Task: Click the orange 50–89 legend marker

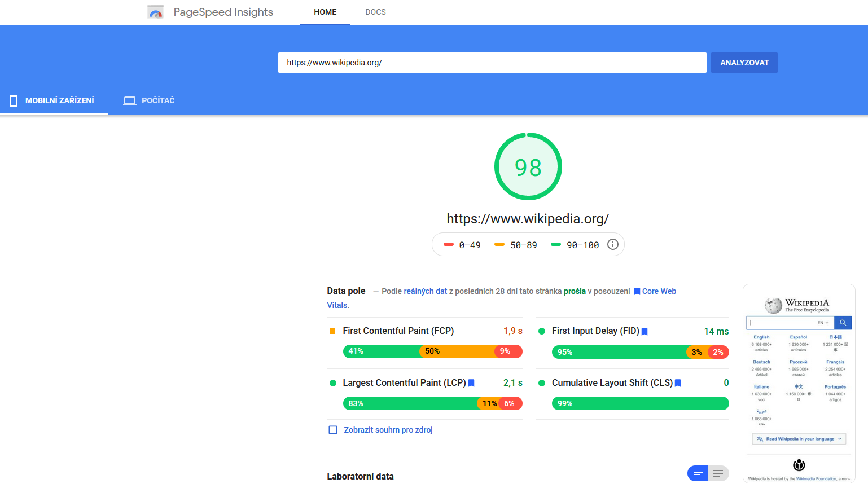Action: click(499, 244)
